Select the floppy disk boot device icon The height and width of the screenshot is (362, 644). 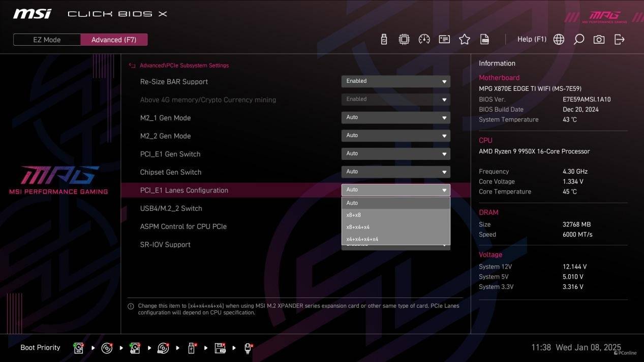(220, 348)
